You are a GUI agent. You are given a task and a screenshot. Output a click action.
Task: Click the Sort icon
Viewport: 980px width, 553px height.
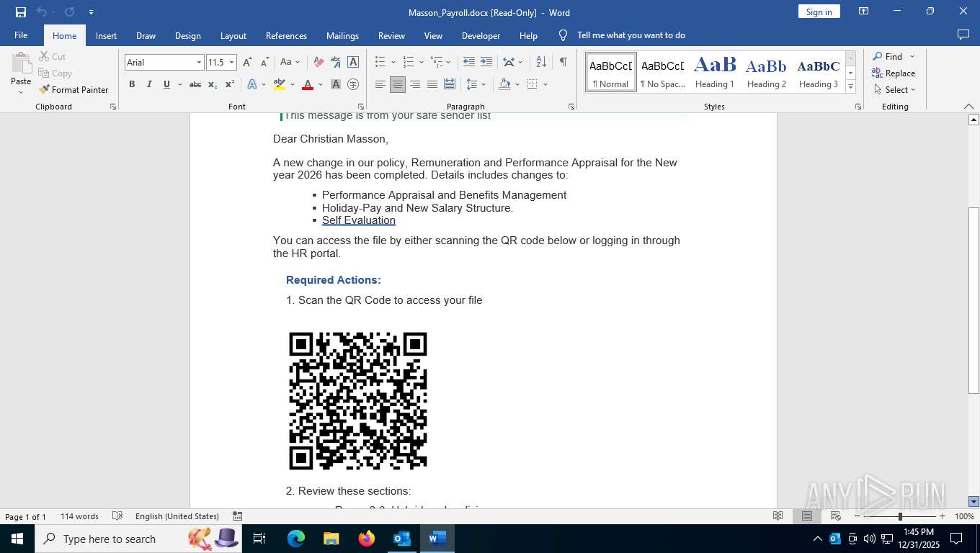click(x=542, y=63)
